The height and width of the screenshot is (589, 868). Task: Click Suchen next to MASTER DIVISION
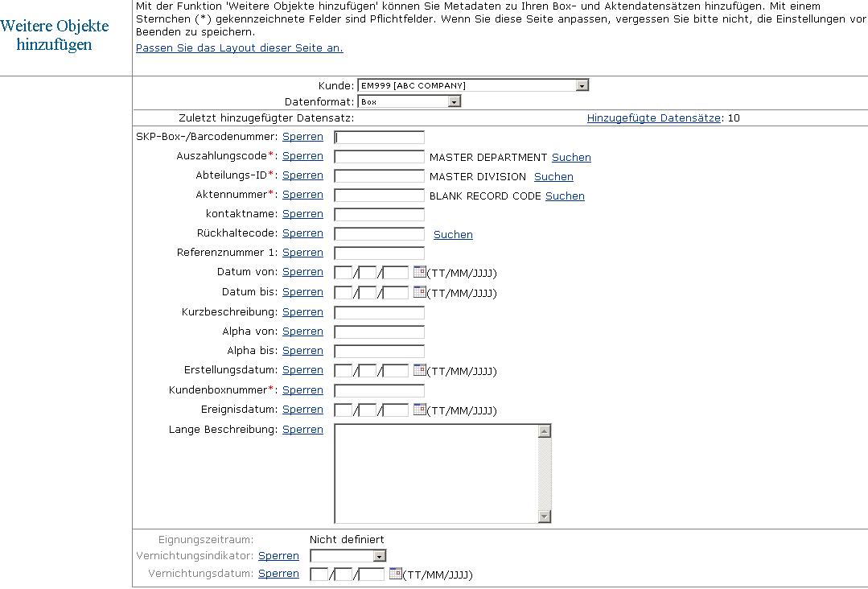click(553, 176)
